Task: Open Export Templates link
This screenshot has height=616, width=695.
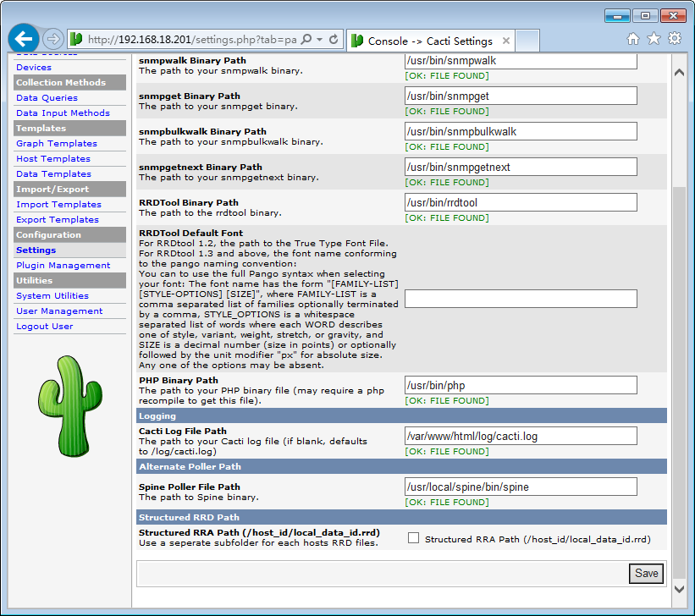Action: [58, 220]
